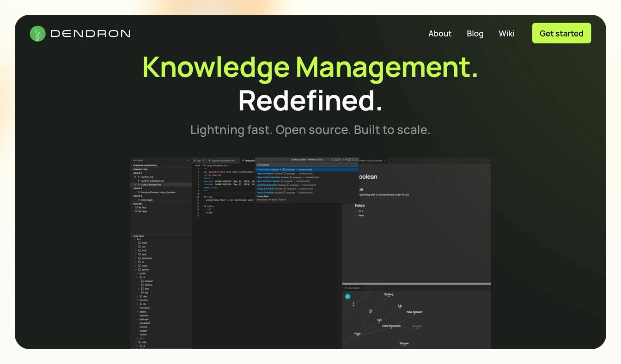
Task: Collapse the TREE VIEW section header
Action: pyautogui.click(x=138, y=236)
